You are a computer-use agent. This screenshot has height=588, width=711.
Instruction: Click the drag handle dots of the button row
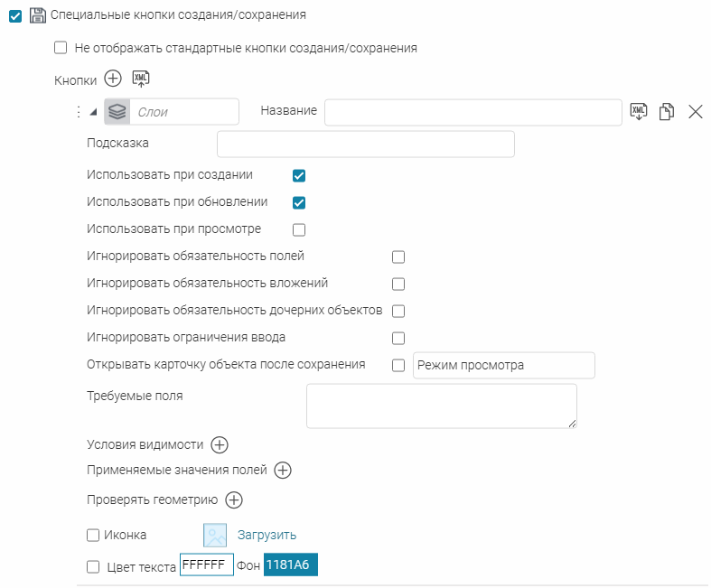[x=78, y=112]
